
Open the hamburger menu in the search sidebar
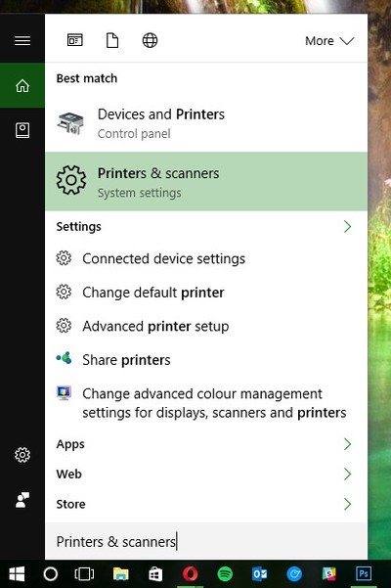(x=22, y=40)
